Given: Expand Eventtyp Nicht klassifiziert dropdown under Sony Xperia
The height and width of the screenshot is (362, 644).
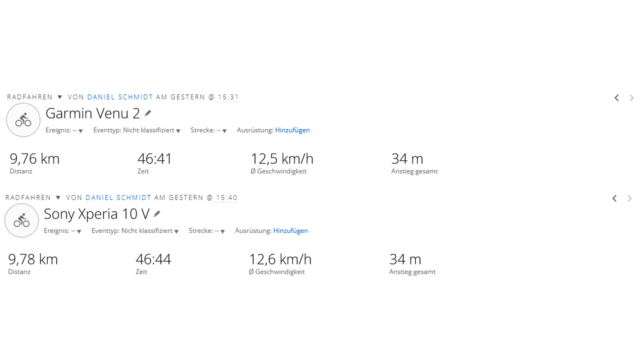Looking at the screenshot, I should (x=135, y=231).
